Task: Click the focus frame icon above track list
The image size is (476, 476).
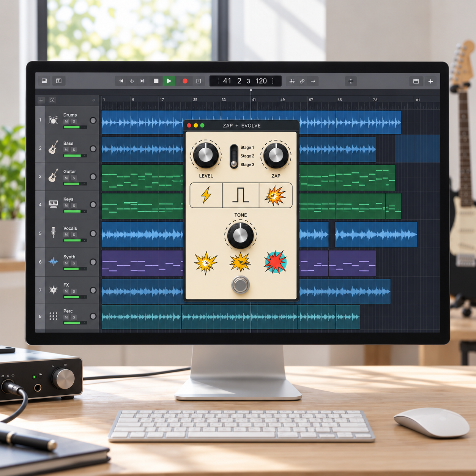Action: pyautogui.click(x=52, y=100)
